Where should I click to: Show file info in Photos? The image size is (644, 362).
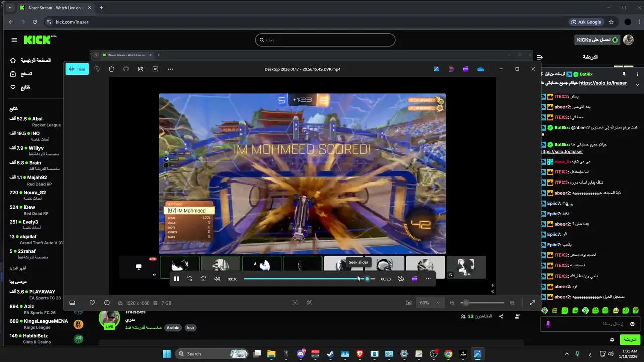pos(107,303)
